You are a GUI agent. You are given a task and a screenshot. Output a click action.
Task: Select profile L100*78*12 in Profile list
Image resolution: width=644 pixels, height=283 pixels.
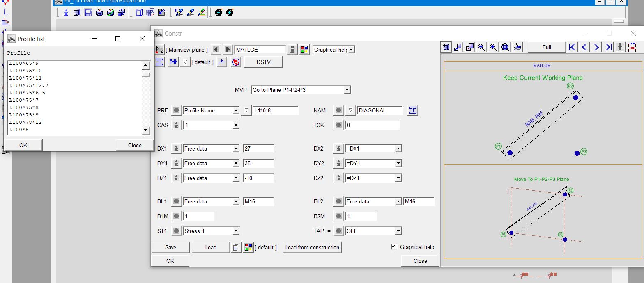[x=25, y=122]
